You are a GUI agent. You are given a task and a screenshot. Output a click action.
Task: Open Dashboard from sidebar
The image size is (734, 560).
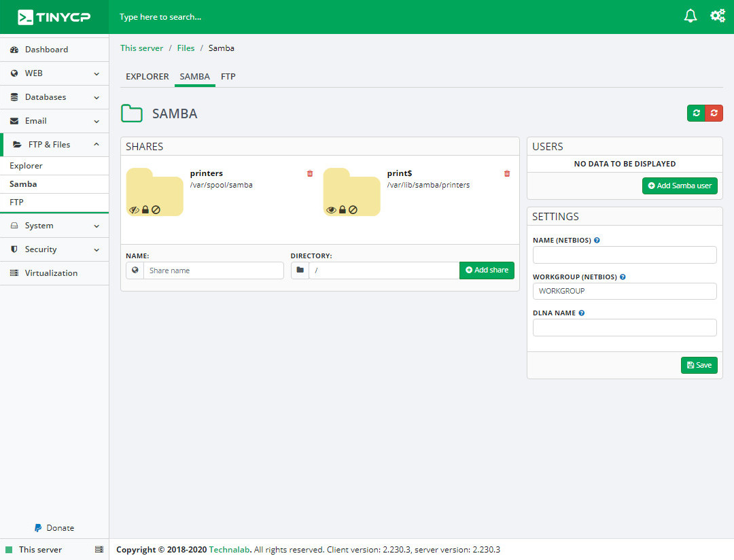click(54, 49)
